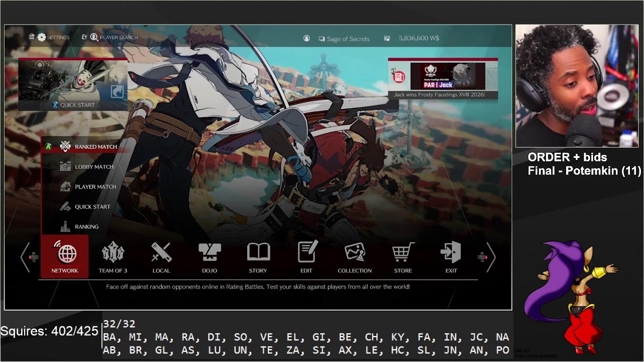
Task: Click the player profile avatar icon
Action: point(306,38)
